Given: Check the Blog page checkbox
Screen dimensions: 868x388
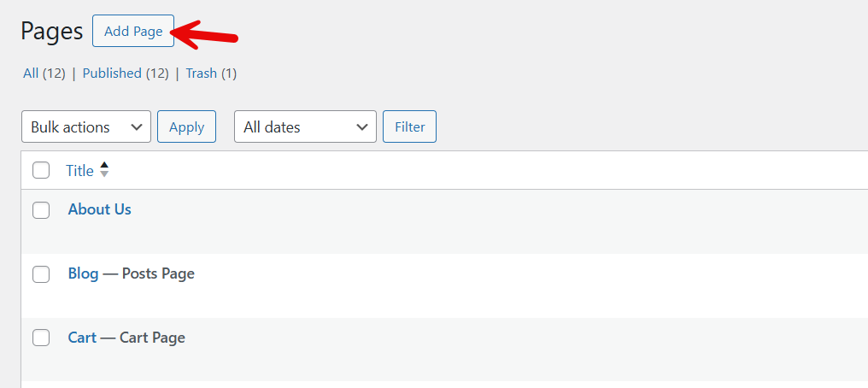Looking at the screenshot, I should pos(41,273).
